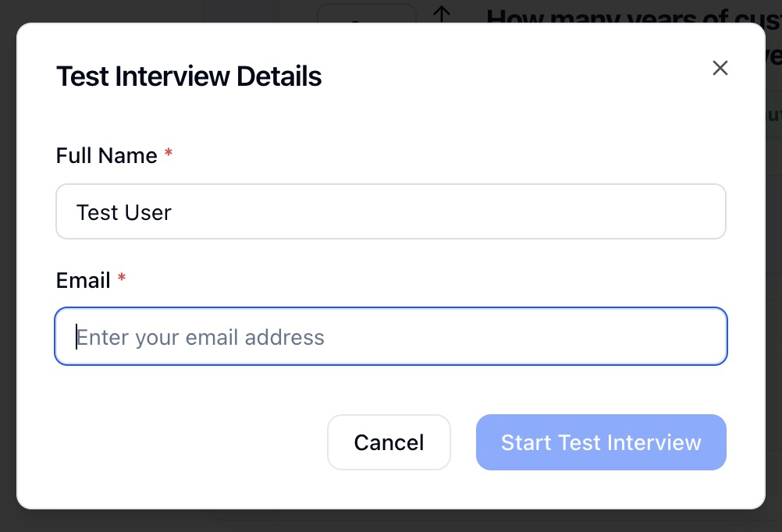Click the red asterisk beside Full Name
This screenshot has width=782, height=532.
169,155
